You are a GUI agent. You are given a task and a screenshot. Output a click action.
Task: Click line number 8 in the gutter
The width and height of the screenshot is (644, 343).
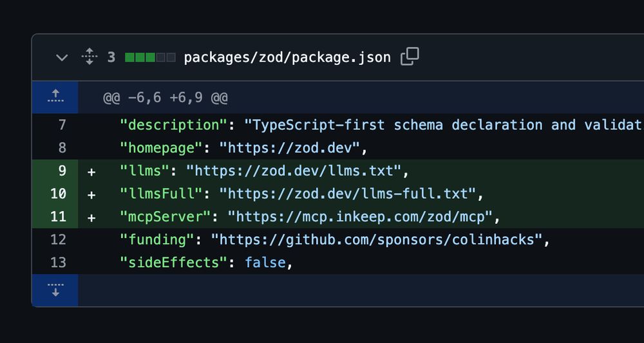pos(62,148)
